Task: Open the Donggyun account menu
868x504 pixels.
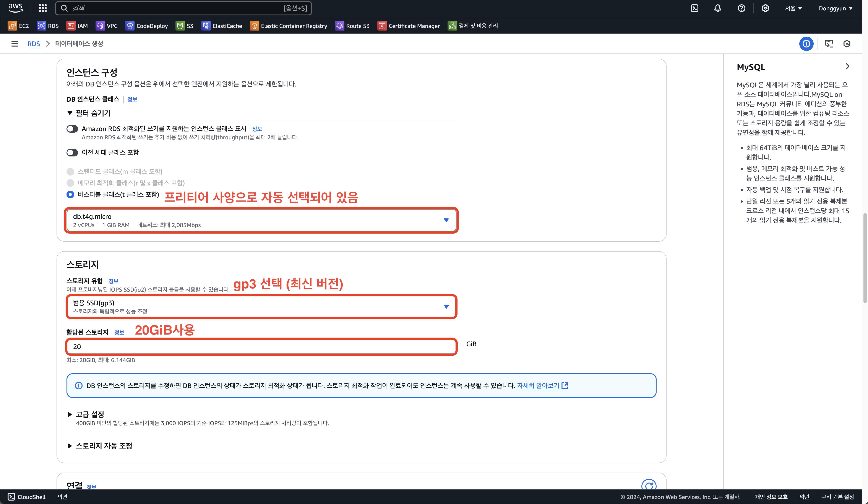Action: tap(836, 8)
